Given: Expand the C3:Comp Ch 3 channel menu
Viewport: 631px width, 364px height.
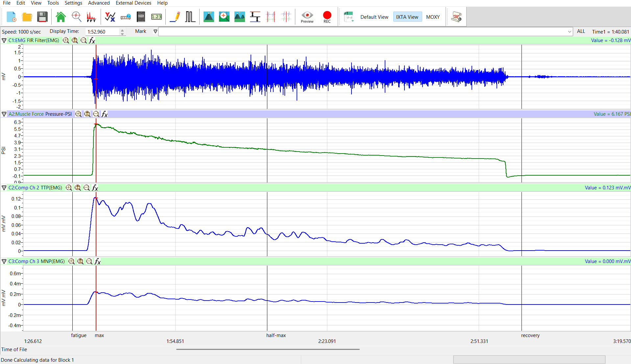Looking at the screenshot, I should [4, 261].
